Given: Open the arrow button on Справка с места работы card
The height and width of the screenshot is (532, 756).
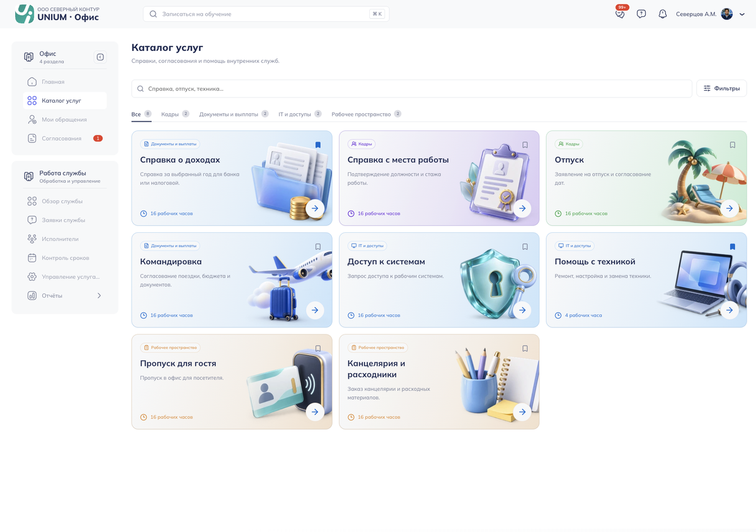Looking at the screenshot, I should coord(522,208).
